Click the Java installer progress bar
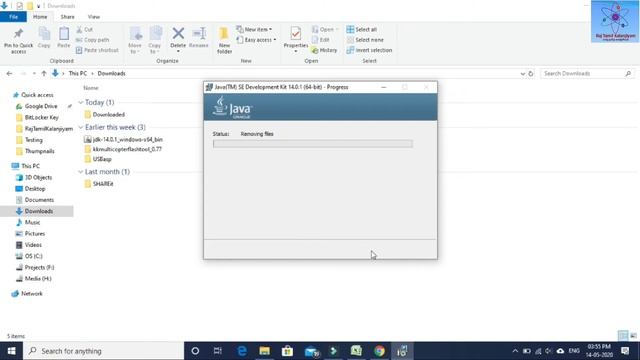The width and height of the screenshot is (640, 360). click(x=313, y=144)
